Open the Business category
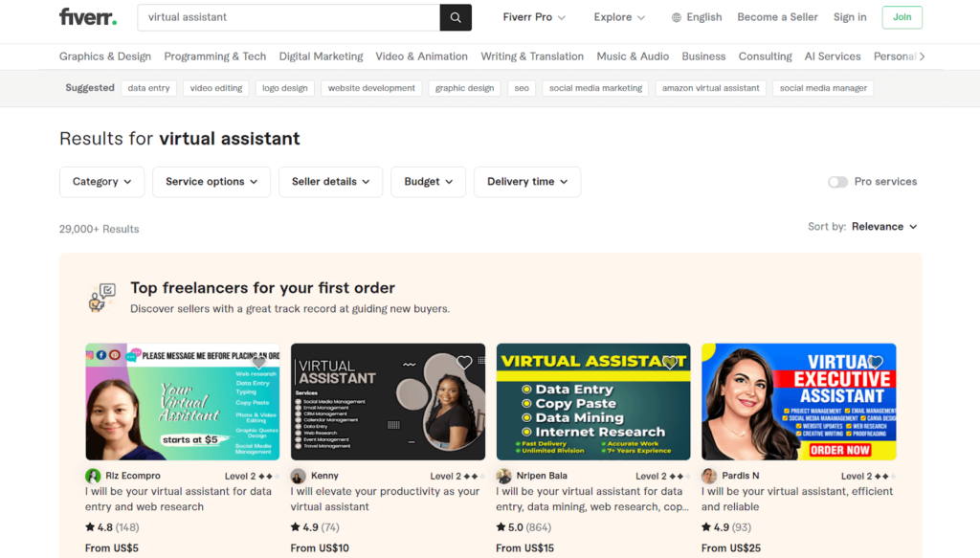Viewport: 980px width, 558px height. point(703,56)
